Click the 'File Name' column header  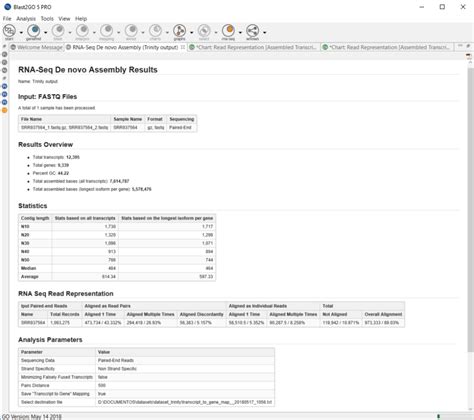(x=64, y=119)
